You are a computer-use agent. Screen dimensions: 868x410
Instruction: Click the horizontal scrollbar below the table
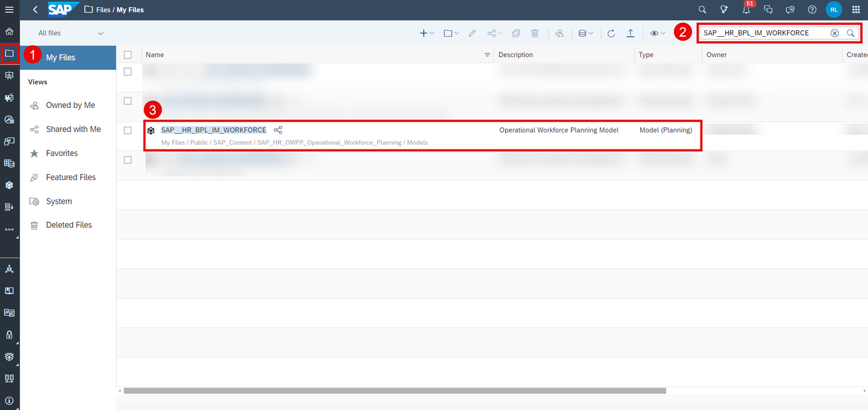(x=395, y=391)
